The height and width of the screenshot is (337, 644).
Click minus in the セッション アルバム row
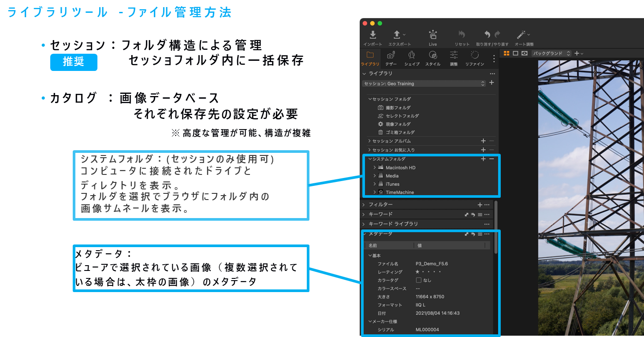pos(491,141)
